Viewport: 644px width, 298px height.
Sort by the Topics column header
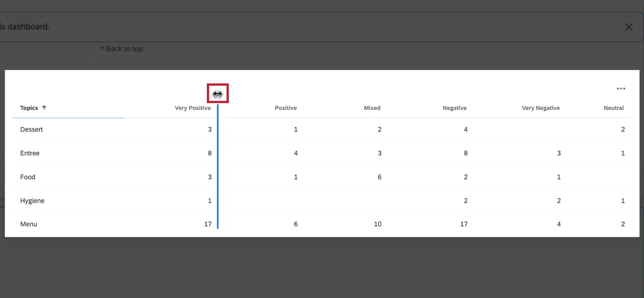click(x=29, y=108)
